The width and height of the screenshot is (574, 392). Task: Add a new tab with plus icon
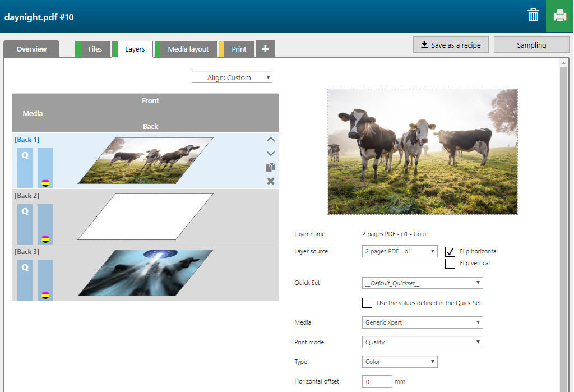click(x=265, y=49)
